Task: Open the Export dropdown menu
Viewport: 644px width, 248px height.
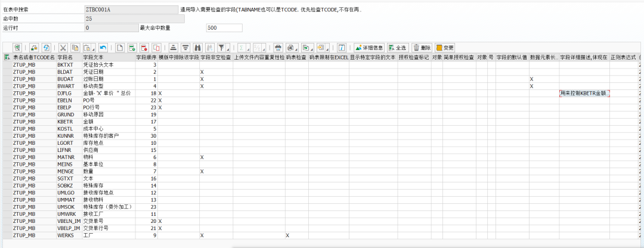Action: click(307, 47)
